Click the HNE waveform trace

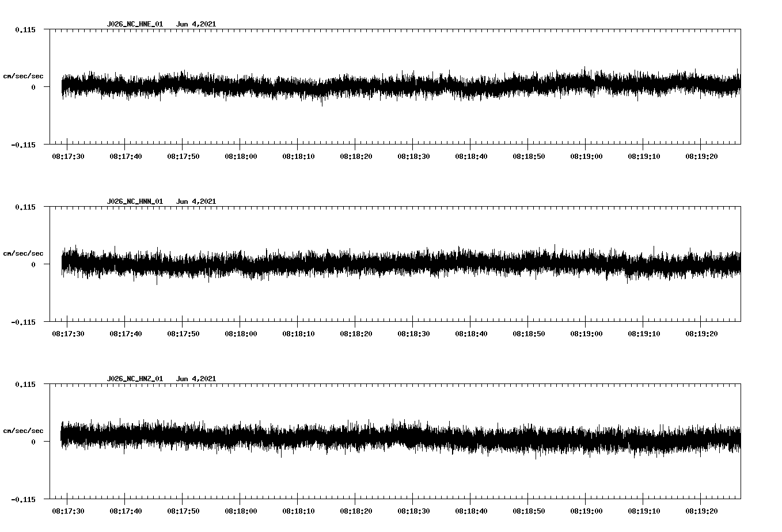(x=401, y=86)
